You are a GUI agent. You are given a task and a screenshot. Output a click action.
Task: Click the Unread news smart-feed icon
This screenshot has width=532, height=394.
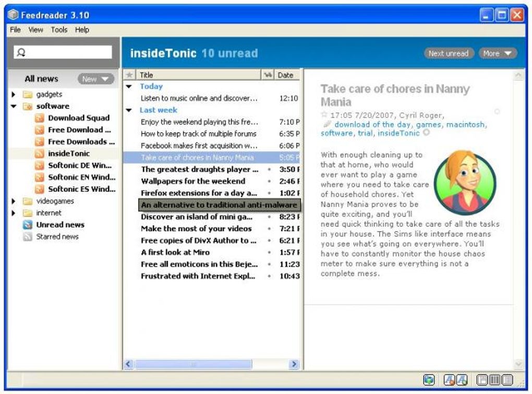(28, 224)
